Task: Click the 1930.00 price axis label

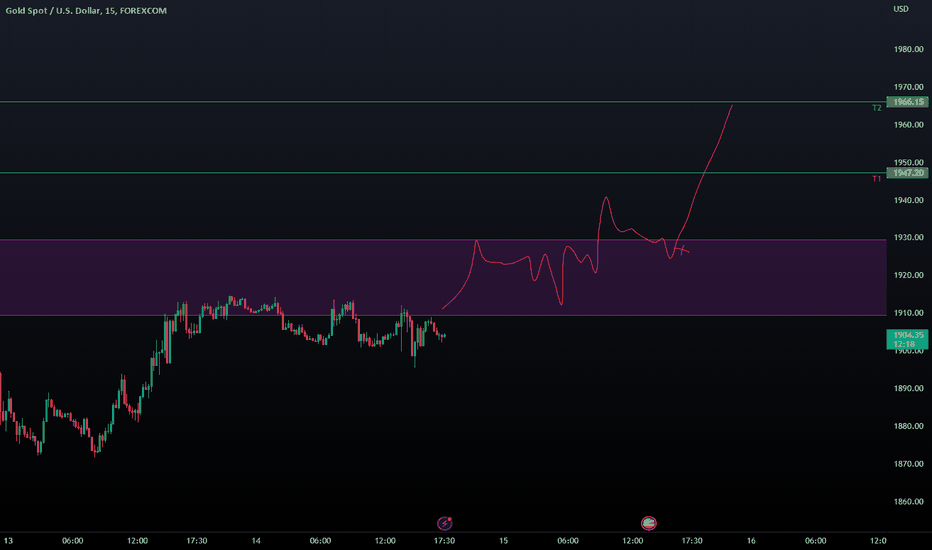Action: tap(909, 237)
